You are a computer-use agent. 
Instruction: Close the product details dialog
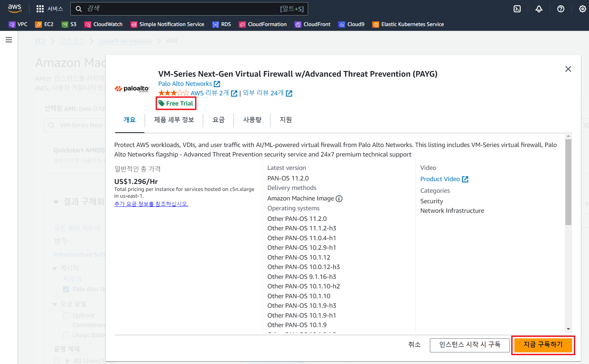tap(568, 69)
